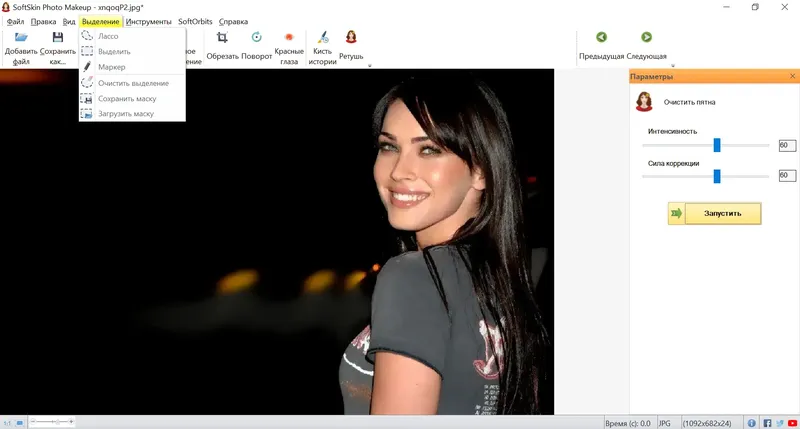Viewport: 800px width, 429px height.
Task: Open the Файл menu
Action: (15, 21)
